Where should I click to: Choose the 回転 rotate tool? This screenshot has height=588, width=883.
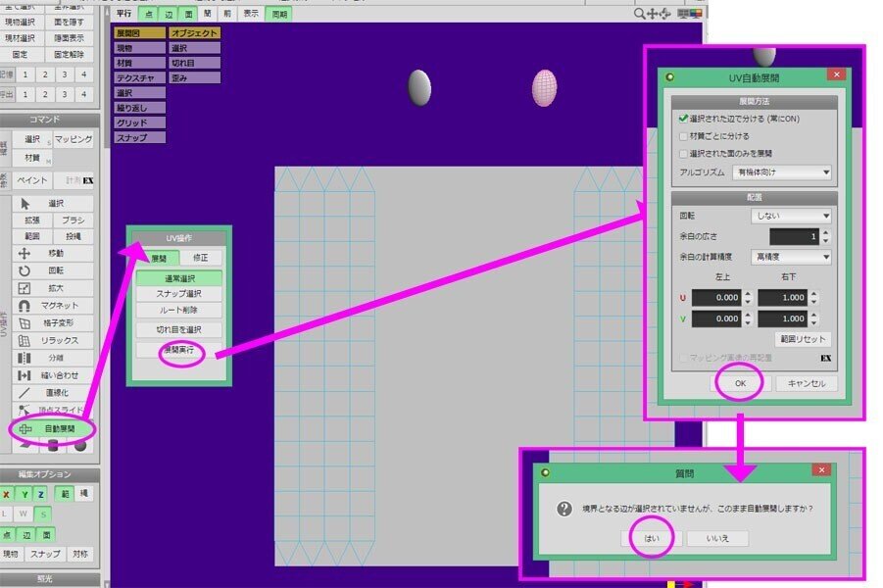(52, 270)
